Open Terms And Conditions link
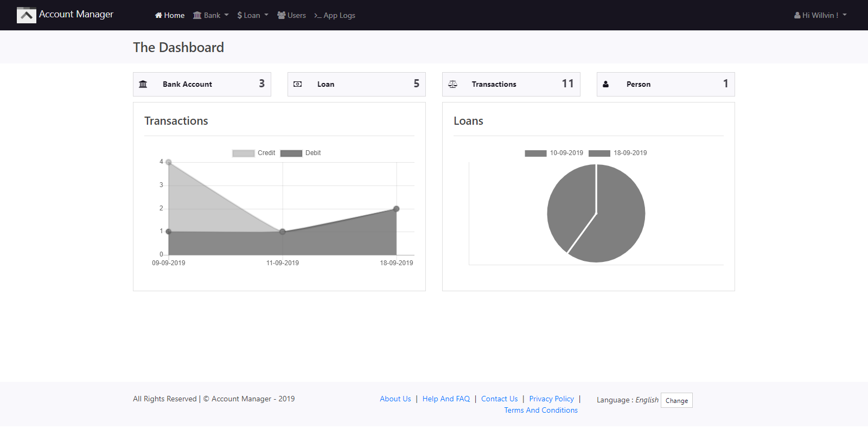Viewport: 868px width, 442px height. 541,410
